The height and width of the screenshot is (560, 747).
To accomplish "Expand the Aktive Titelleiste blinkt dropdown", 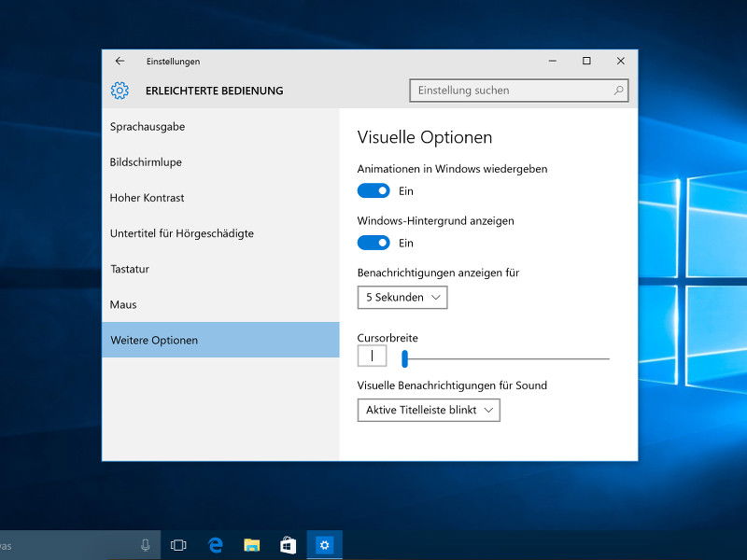I will [x=429, y=410].
